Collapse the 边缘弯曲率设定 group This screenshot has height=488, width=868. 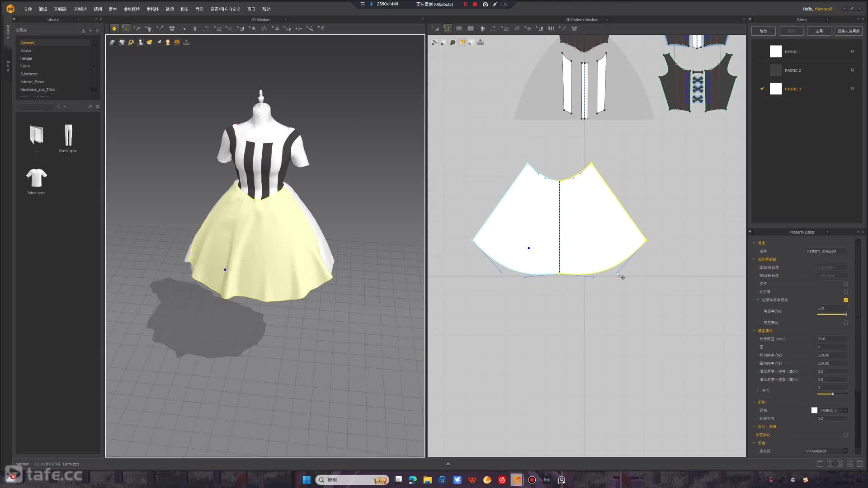click(758, 300)
